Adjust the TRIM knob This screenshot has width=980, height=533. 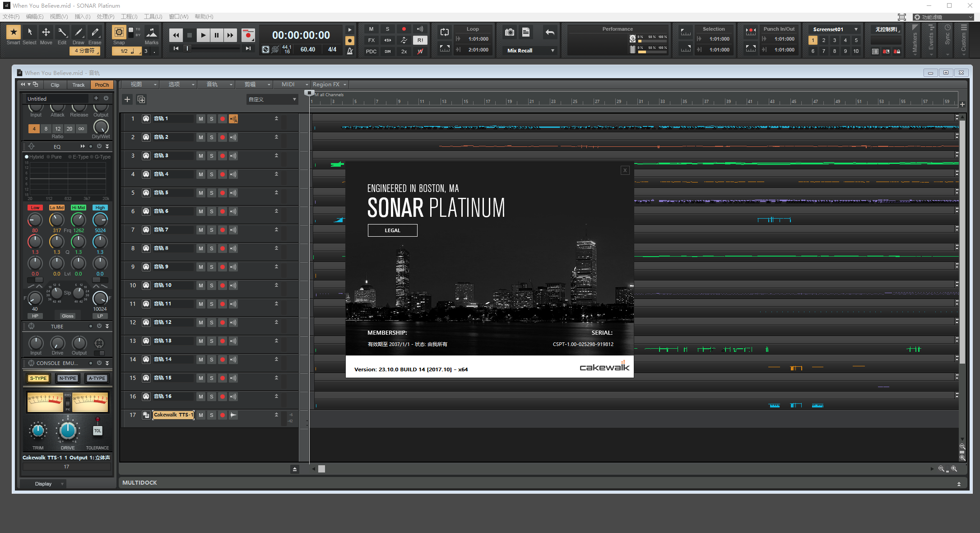[38, 431]
